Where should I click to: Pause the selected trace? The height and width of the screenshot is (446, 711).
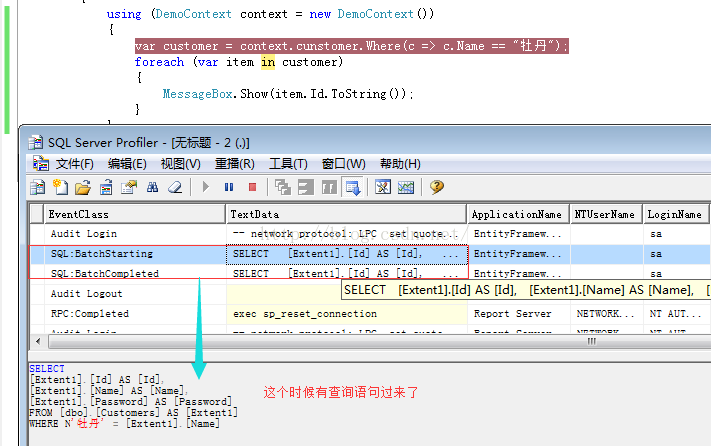[229, 187]
